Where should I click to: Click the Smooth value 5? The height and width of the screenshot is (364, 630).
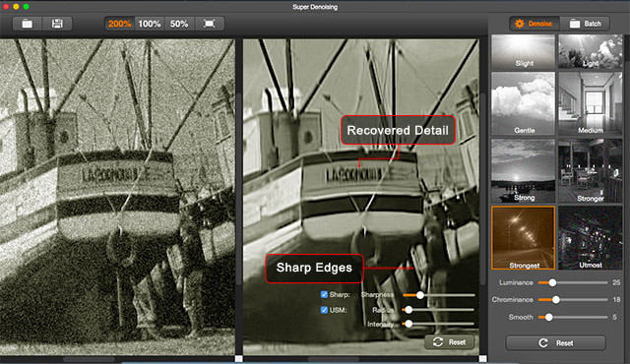coord(614,317)
